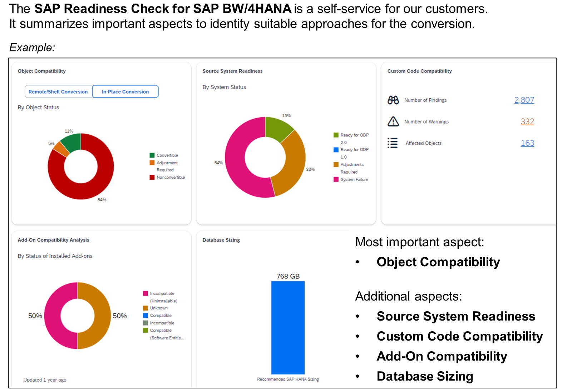Click the 33% label on the Source System chart

pyautogui.click(x=310, y=169)
